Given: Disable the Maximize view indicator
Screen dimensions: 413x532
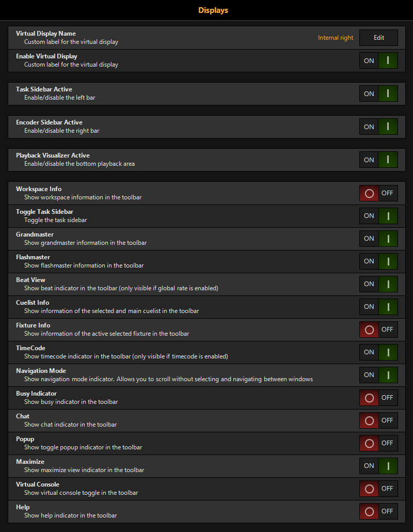Looking at the screenshot, I should click(x=378, y=466).
